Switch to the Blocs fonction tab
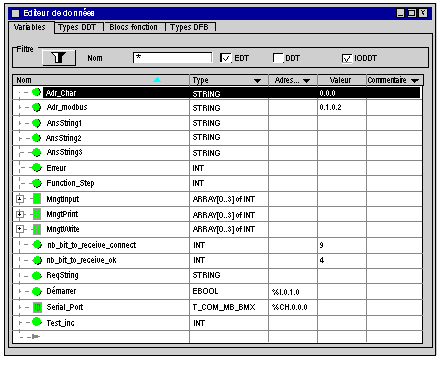Screen dimensions: 440x368 pos(133,27)
